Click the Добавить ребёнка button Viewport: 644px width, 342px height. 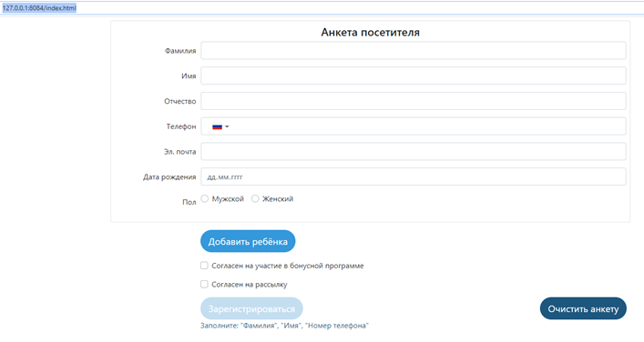(x=248, y=241)
